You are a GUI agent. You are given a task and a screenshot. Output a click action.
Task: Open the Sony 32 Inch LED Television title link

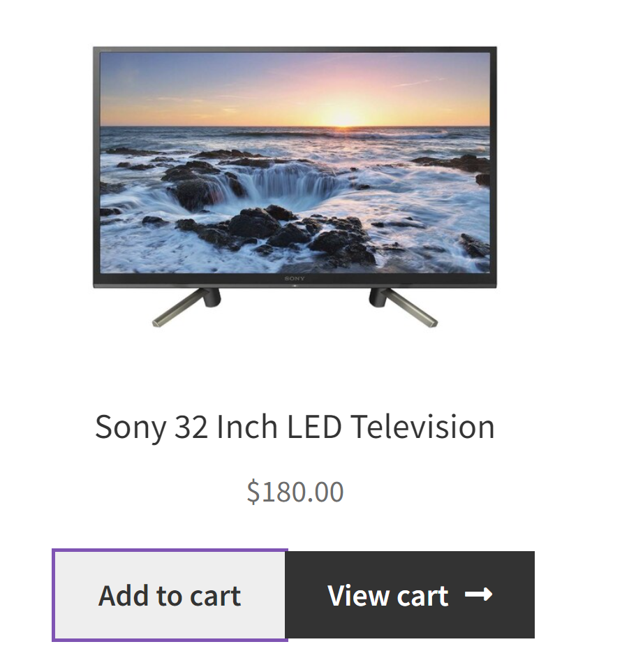(295, 427)
